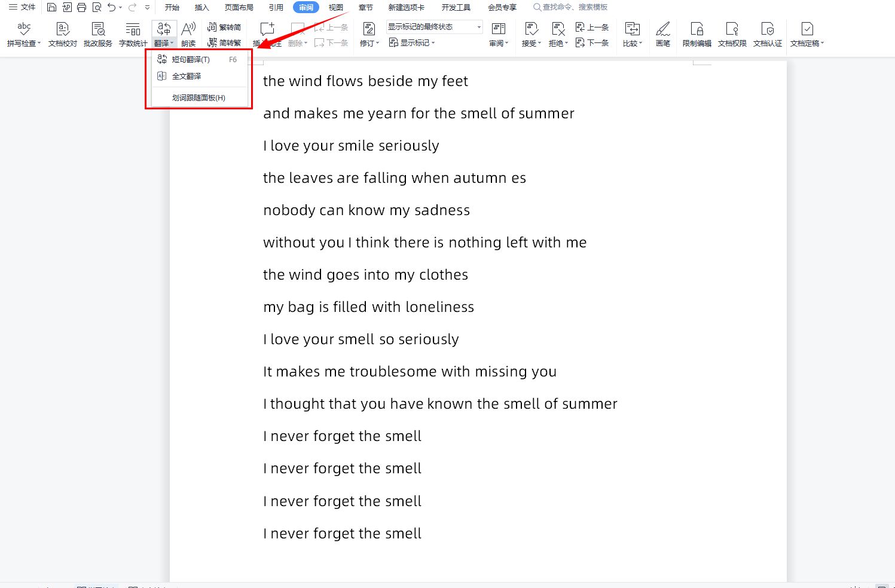Click the 拒绝 reject change icon

[558, 29]
